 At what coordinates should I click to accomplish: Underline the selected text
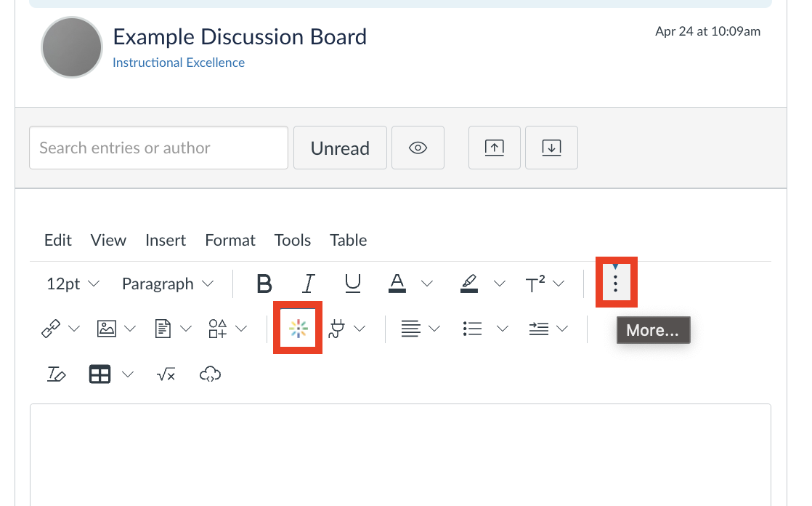point(353,284)
